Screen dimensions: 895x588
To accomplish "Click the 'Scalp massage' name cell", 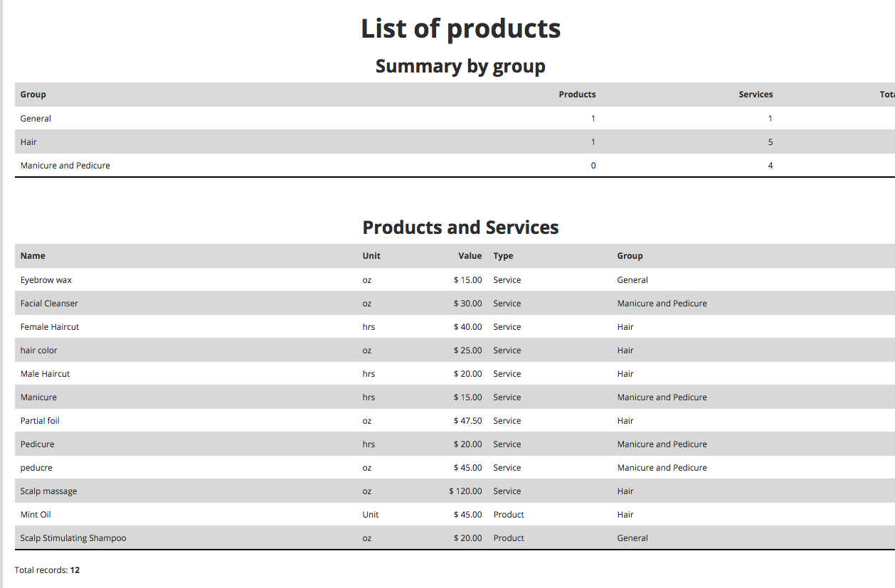I will 49,491.
